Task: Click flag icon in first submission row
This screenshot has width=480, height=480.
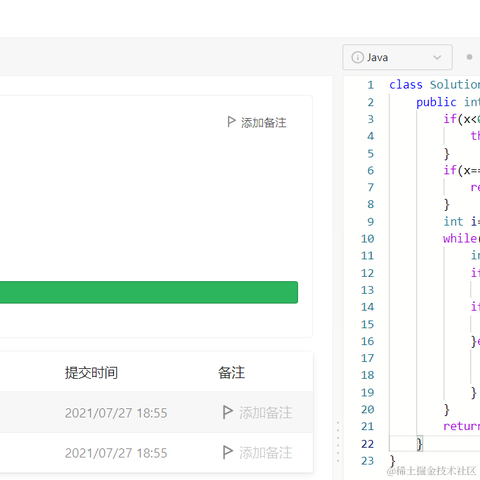Action: coord(228,412)
